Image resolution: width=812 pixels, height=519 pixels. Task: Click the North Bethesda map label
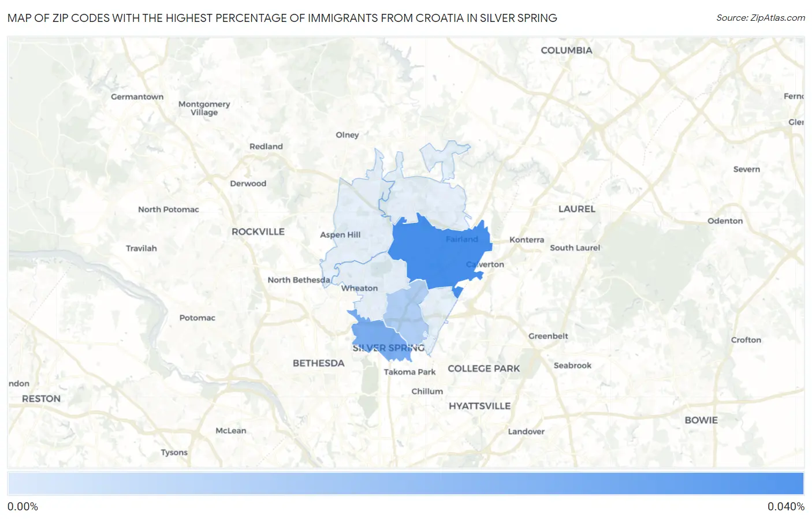coord(299,280)
